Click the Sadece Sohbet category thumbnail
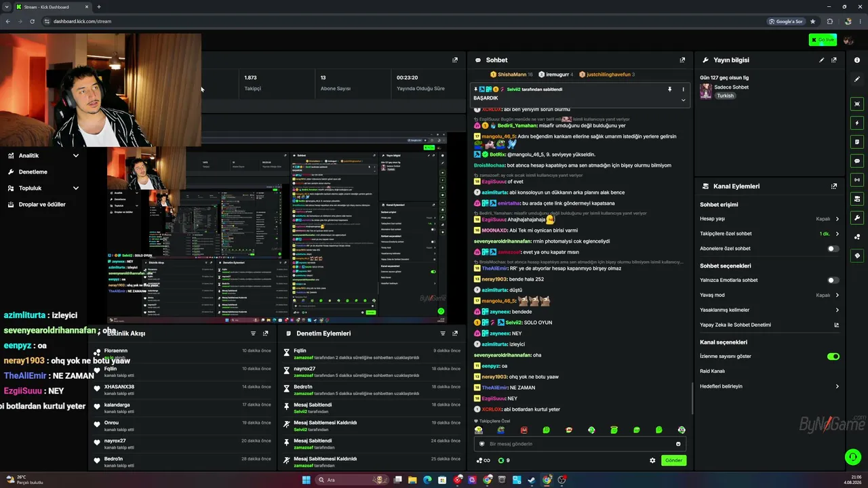 click(706, 91)
